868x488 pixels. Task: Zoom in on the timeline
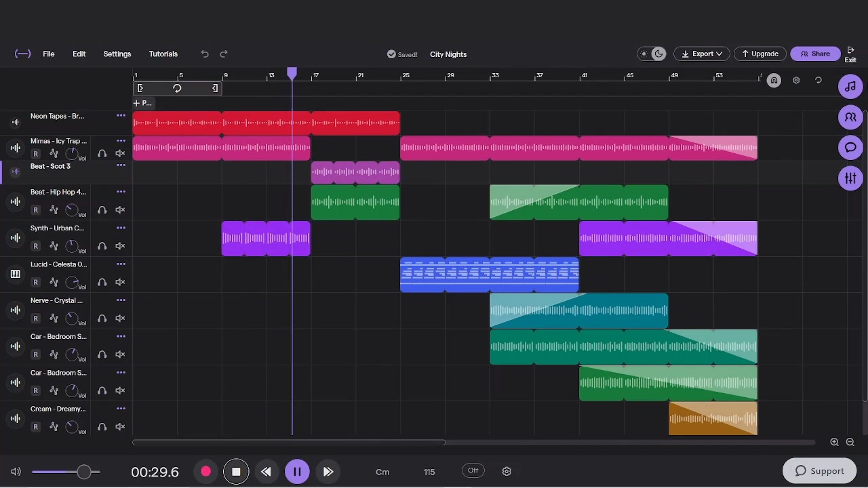[835, 442]
